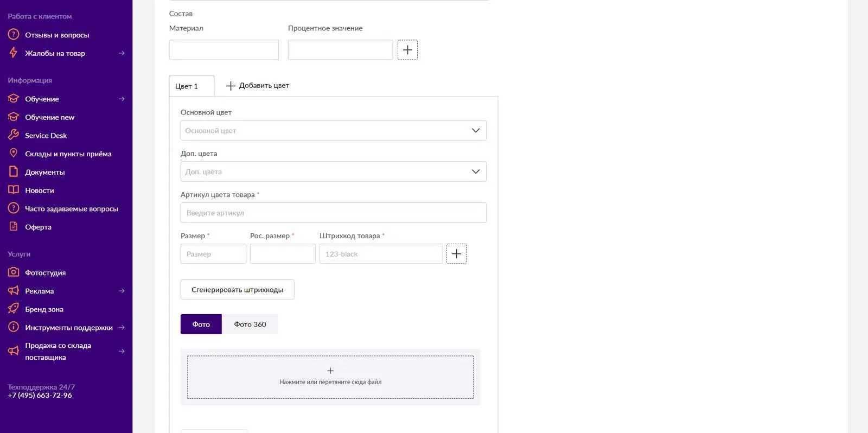Click the Склады и пункты приёма pin icon
The width and height of the screenshot is (868, 433).
[14, 154]
